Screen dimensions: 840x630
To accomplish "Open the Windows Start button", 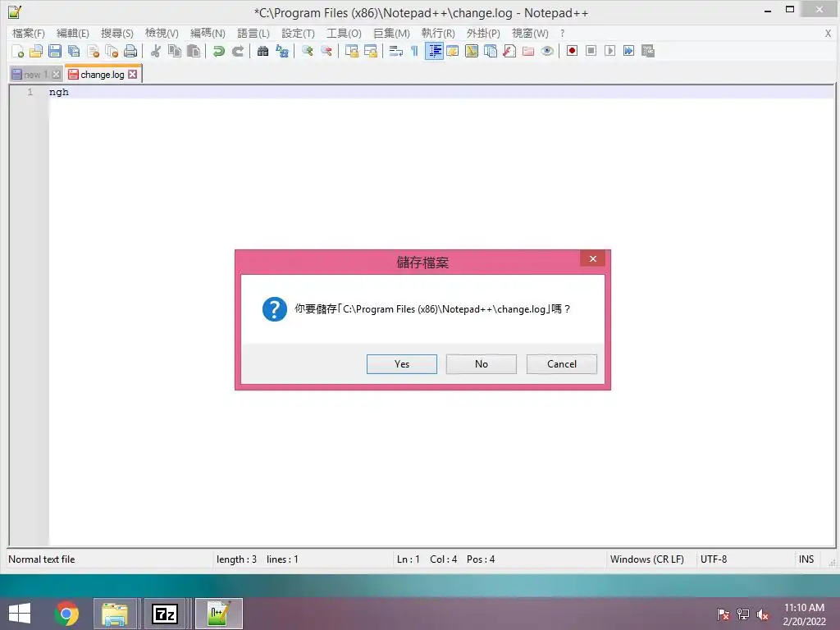I will [x=20, y=614].
